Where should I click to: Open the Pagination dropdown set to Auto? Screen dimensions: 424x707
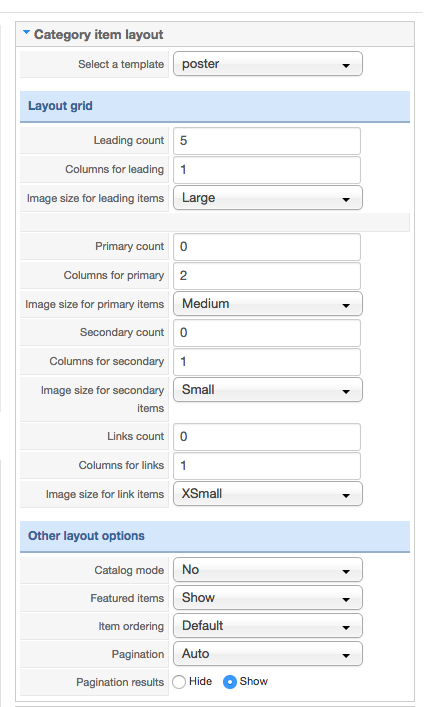pyautogui.click(x=267, y=654)
